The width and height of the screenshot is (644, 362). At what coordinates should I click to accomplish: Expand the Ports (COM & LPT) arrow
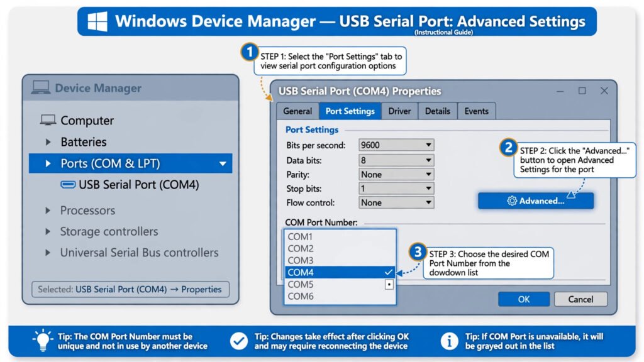coord(48,163)
